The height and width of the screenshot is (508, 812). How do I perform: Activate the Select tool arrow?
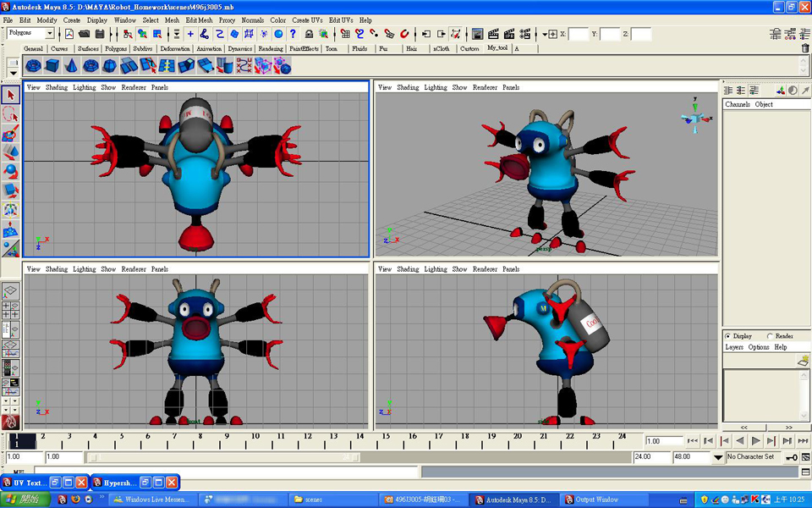(x=10, y=96)
